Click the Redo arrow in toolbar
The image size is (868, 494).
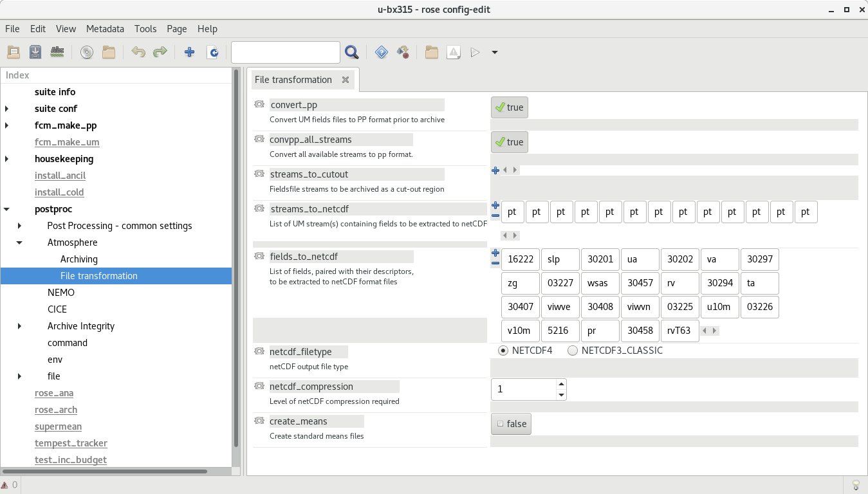[160, 52]
